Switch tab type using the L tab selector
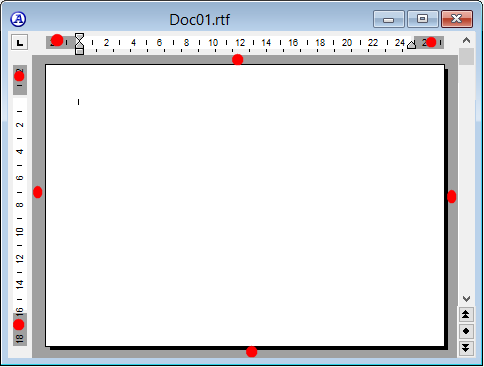The image size is (484, 367). coord(19,43)
